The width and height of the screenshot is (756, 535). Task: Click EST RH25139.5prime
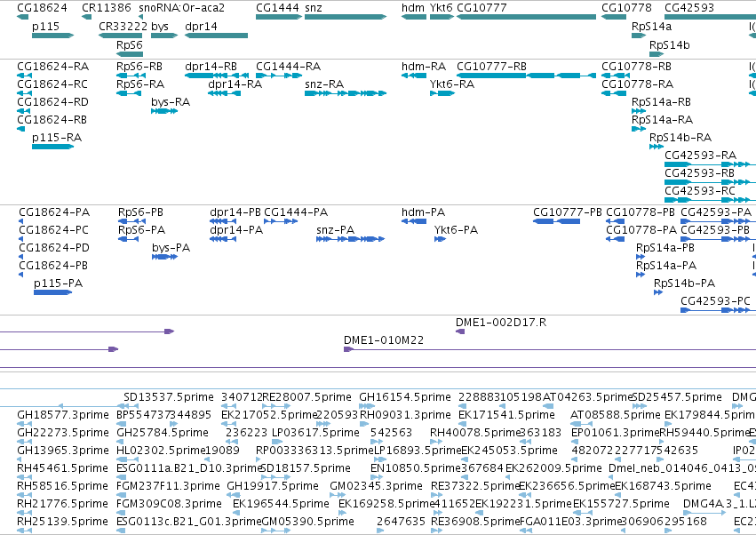point(63,522)
